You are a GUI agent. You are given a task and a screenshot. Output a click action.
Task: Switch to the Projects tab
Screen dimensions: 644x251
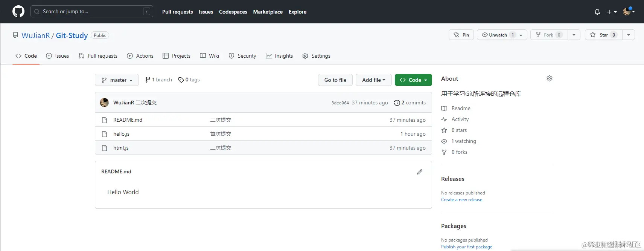tap(177, 56)
